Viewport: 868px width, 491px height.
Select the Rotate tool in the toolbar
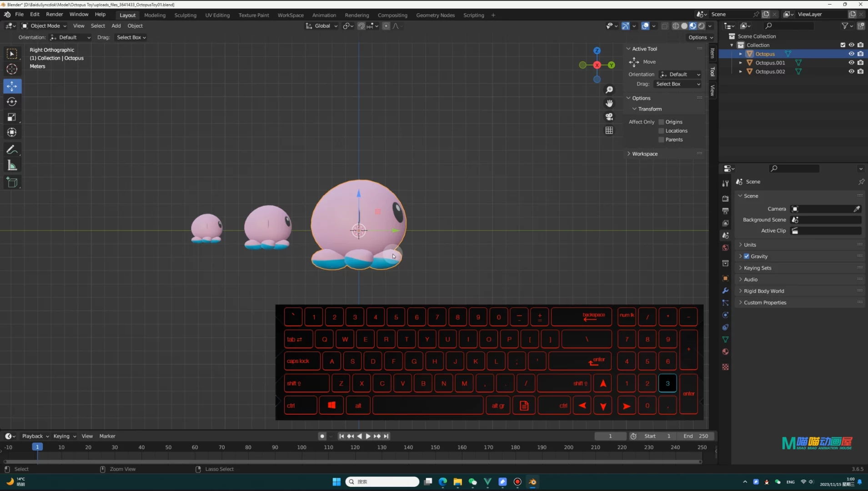(12, 102)
